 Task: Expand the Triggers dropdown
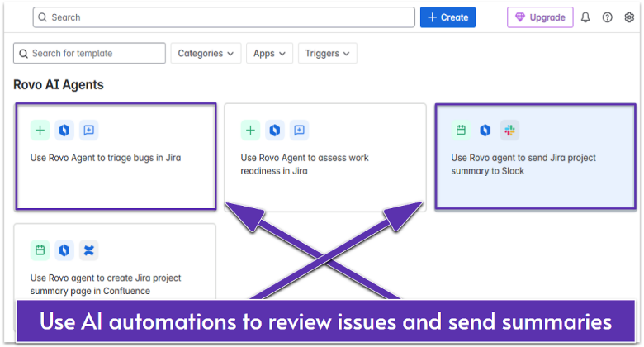[x=327, y=53]
